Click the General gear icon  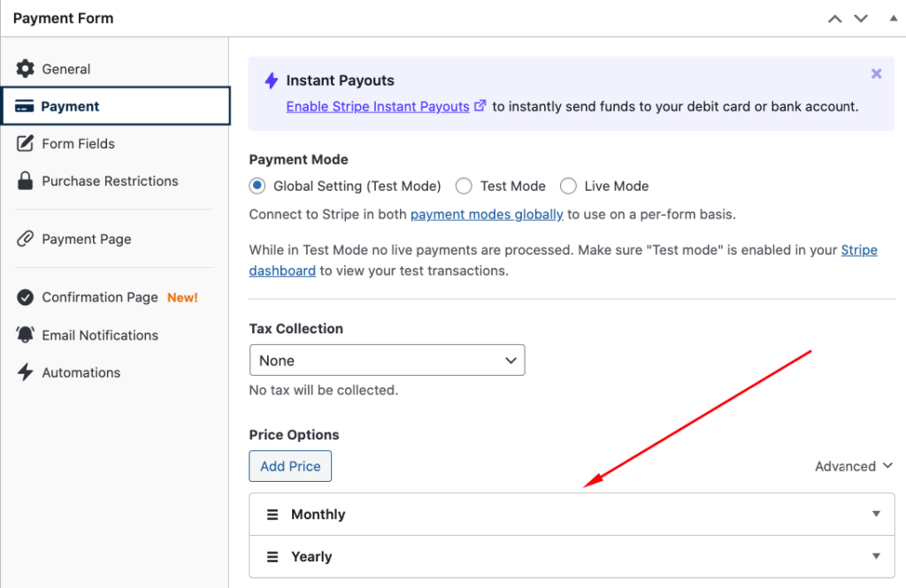[x=26, y=69]
